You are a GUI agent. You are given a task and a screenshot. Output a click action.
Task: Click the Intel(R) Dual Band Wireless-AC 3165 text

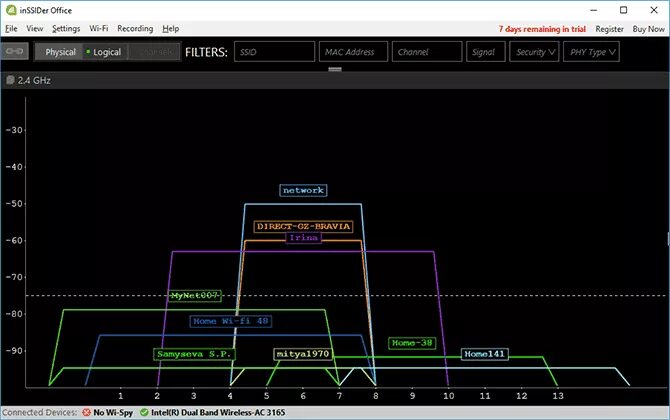click(218, 413)
